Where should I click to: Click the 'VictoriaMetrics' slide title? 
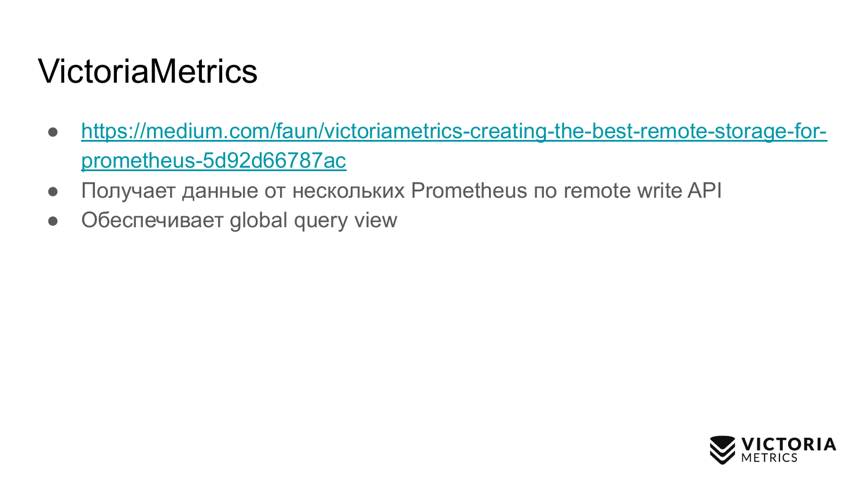point(148,71)
